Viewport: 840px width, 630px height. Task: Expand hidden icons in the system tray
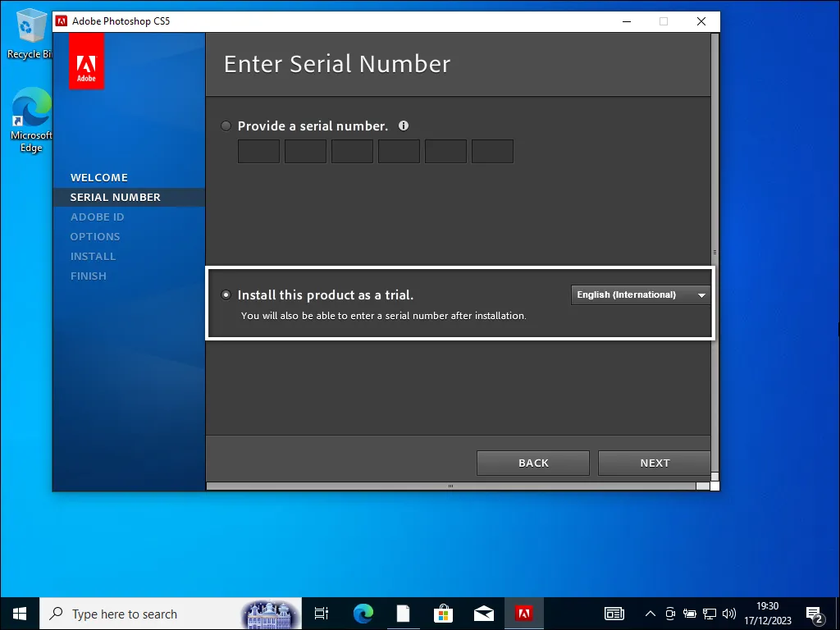point(650,613)
